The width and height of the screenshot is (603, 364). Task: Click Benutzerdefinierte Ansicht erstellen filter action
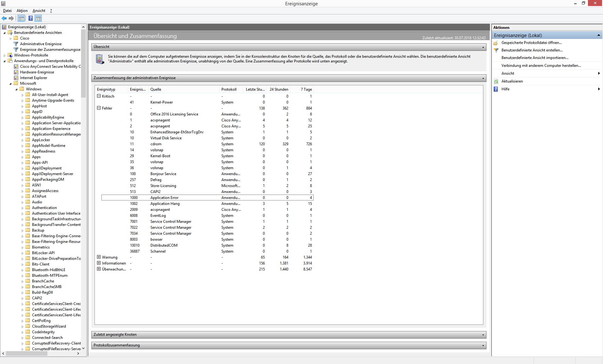(532, 50)
